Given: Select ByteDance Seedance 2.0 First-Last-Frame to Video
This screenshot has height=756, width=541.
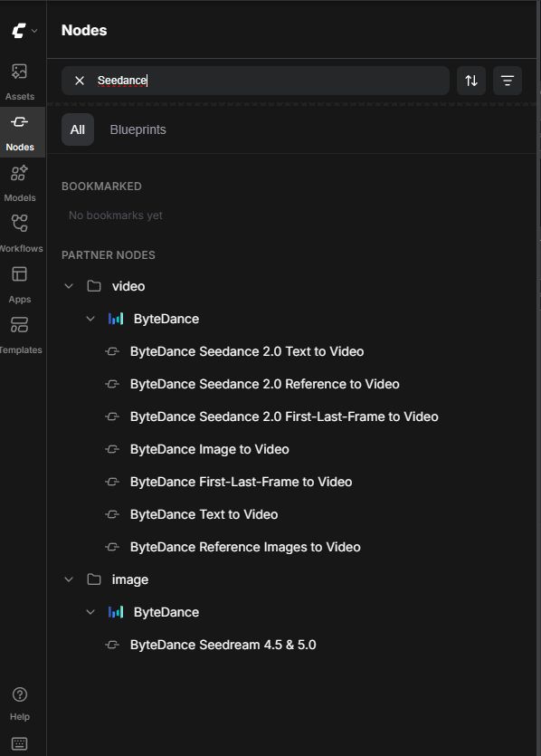Looking at the screenshot, I should [284, 416].
